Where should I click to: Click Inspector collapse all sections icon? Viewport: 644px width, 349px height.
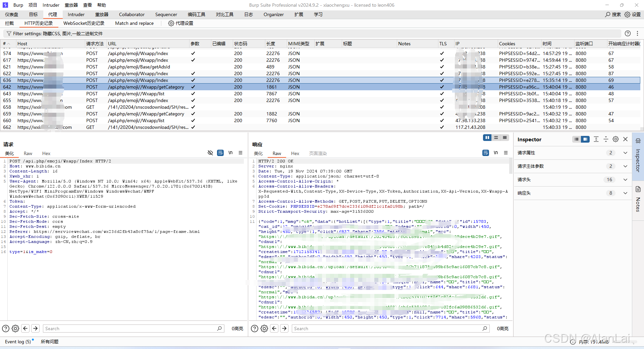click(x=606, y=139)
